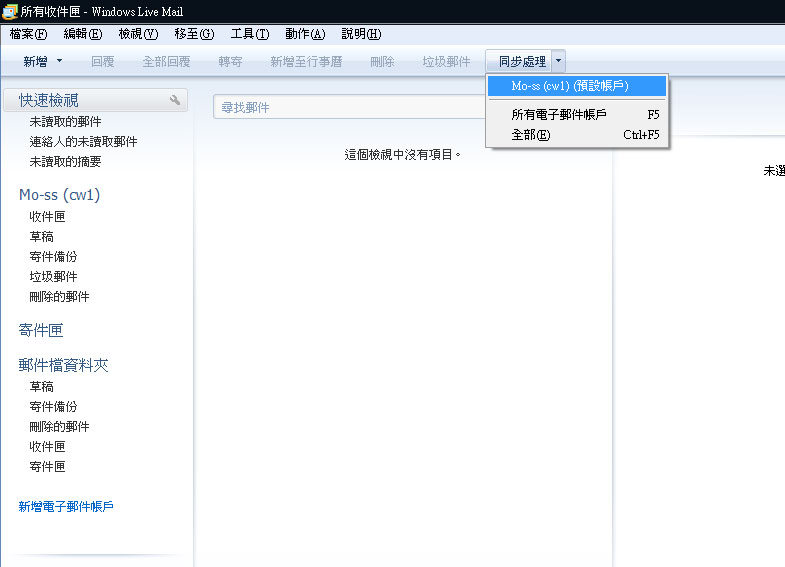This screenshot has height=567, width=785.
Task: Open 垃圾郵件 folder under Mo-ss (cw1)
Action: click(53, 277)
